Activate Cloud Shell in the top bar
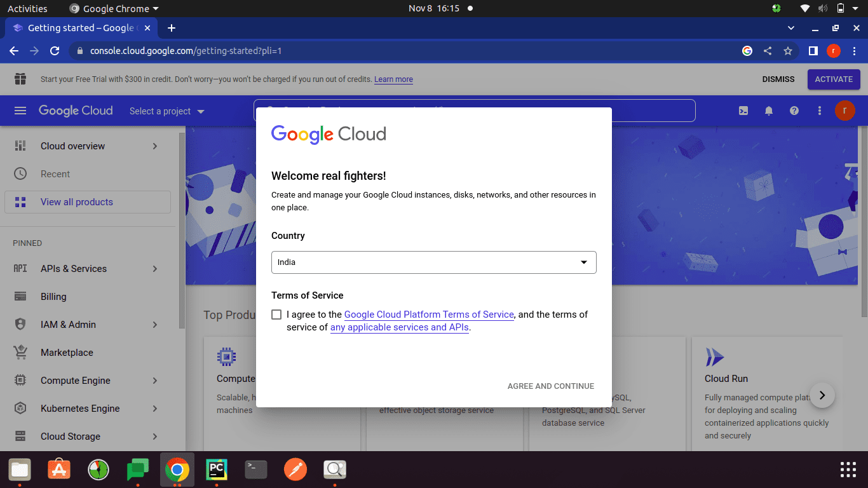Screen dimensions: 868x488 [x=743, y=110]
